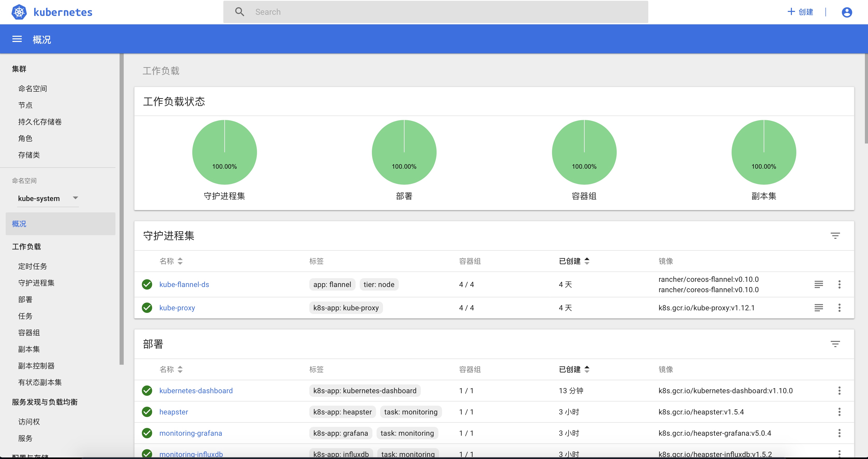Open 部署 in the sidebar

[25, 299]
